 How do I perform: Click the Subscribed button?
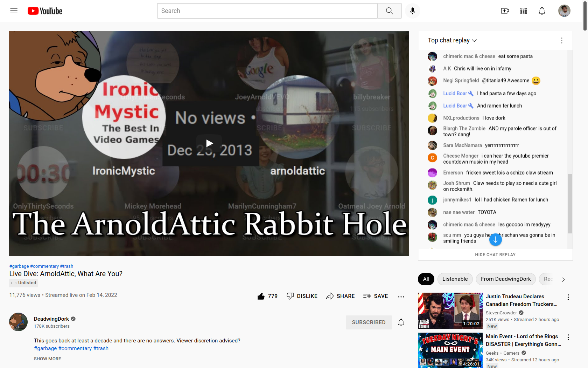(369, 322)
